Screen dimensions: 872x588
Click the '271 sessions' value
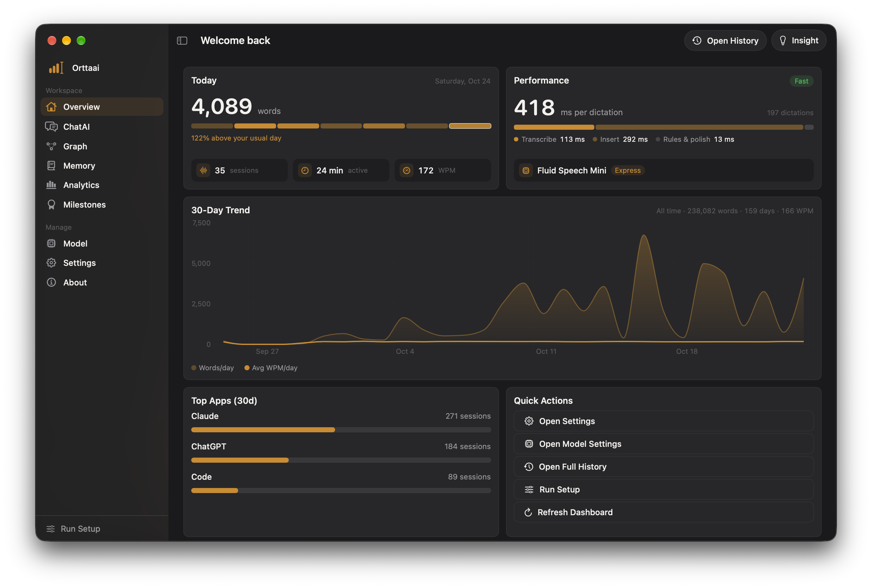pos(468,416)
